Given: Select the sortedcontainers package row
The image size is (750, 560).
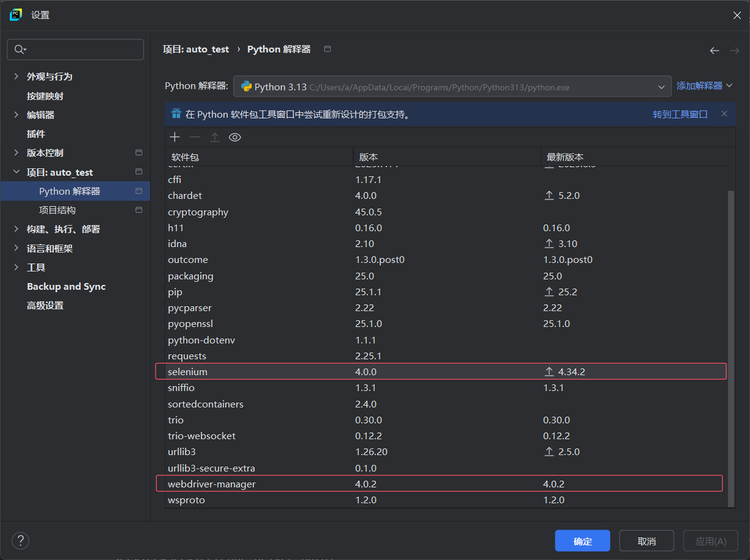Looking at the screenshot, I should click(446, 404).
